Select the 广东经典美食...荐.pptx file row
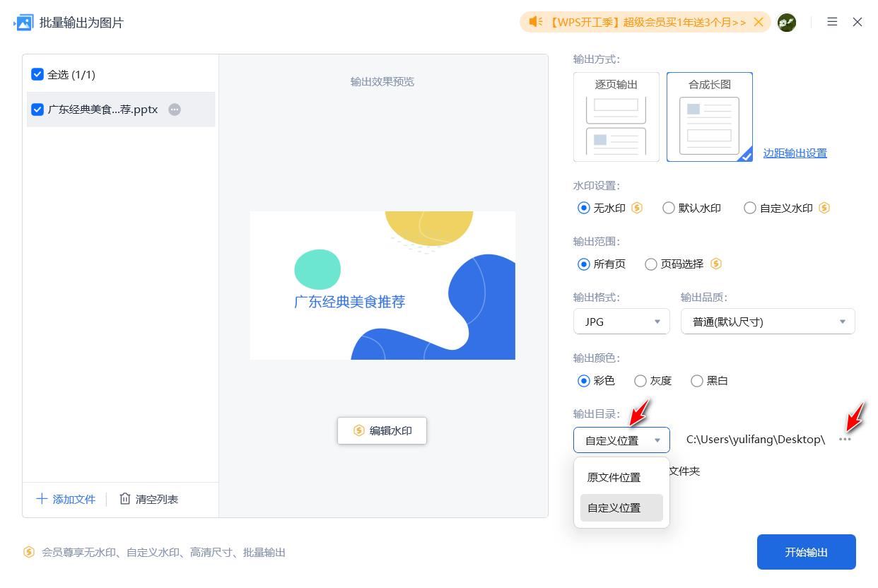Image resolution: width=878 pixels, height=588 pixels. [x=121, y=110]
